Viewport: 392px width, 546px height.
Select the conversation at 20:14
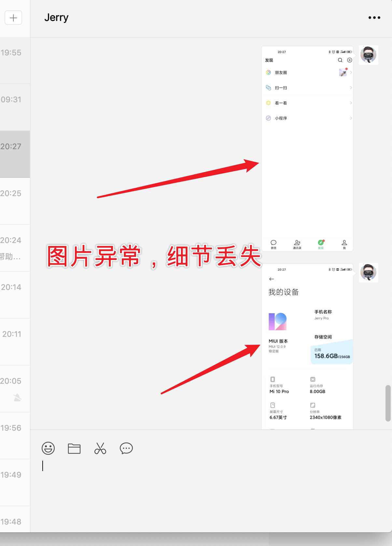click(15, 295)
